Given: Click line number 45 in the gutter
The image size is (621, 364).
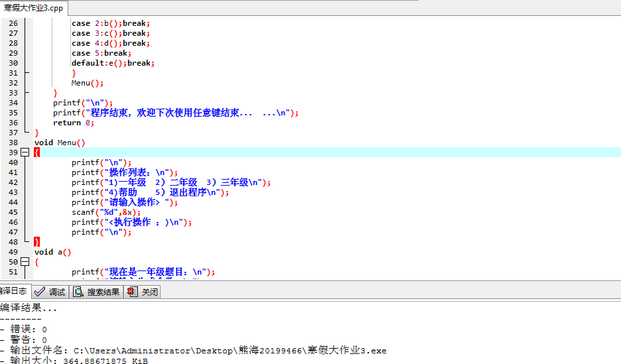Looking at the screenshot, I should click(13, 212).
